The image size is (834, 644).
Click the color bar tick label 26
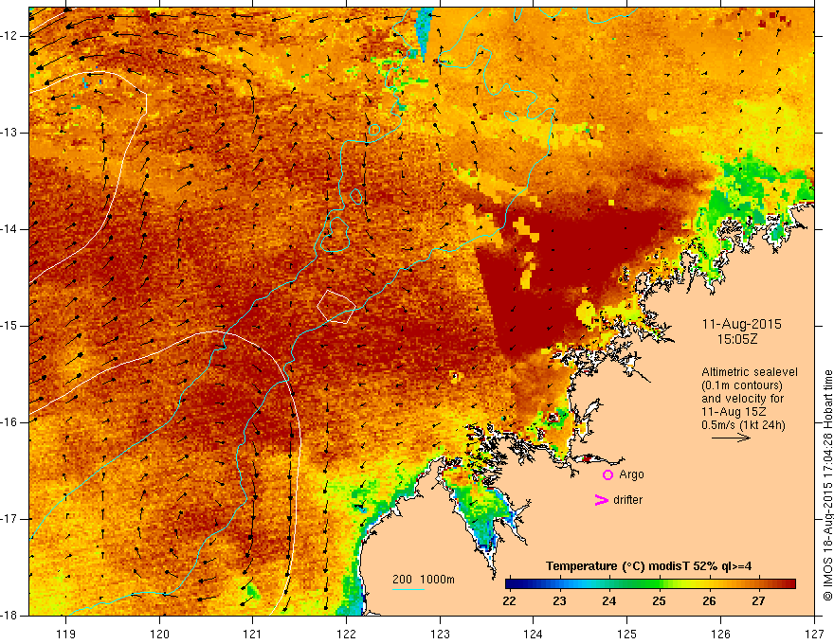coord(709,601)
